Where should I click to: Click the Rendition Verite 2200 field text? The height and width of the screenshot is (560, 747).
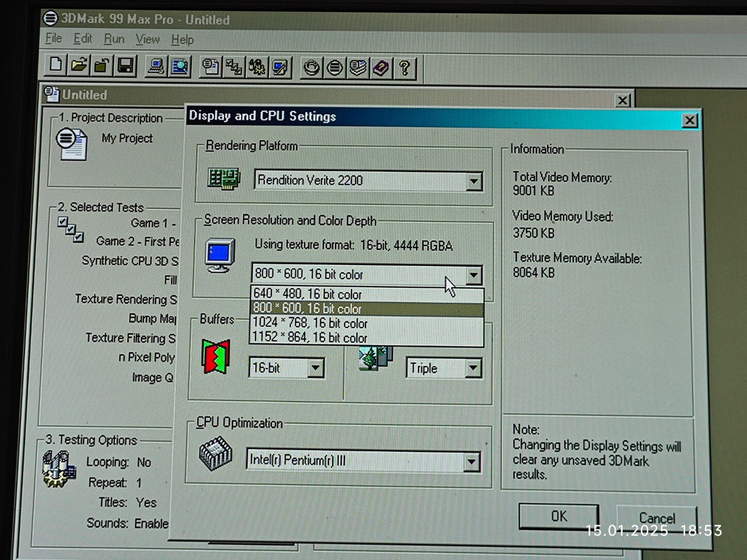tap(310, 180)
